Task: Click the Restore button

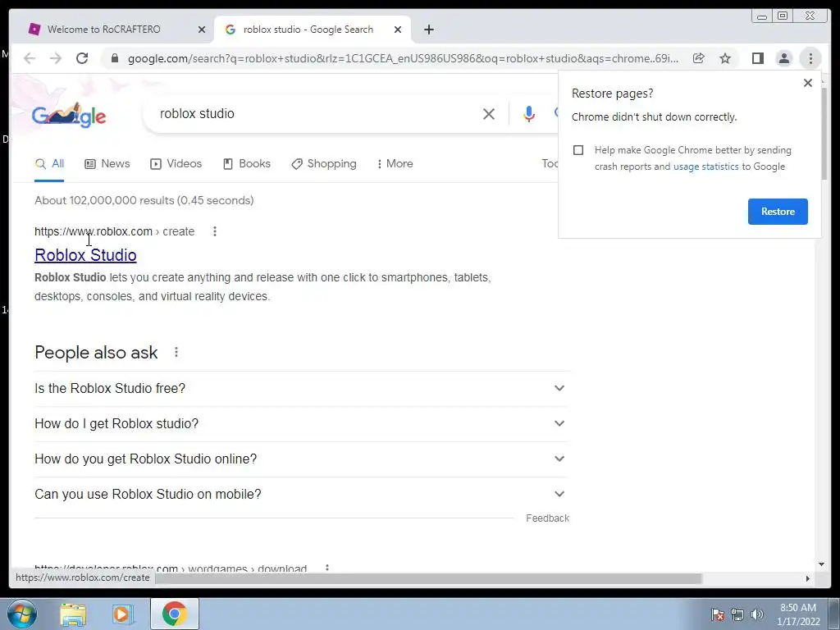Action: [778, 212]
